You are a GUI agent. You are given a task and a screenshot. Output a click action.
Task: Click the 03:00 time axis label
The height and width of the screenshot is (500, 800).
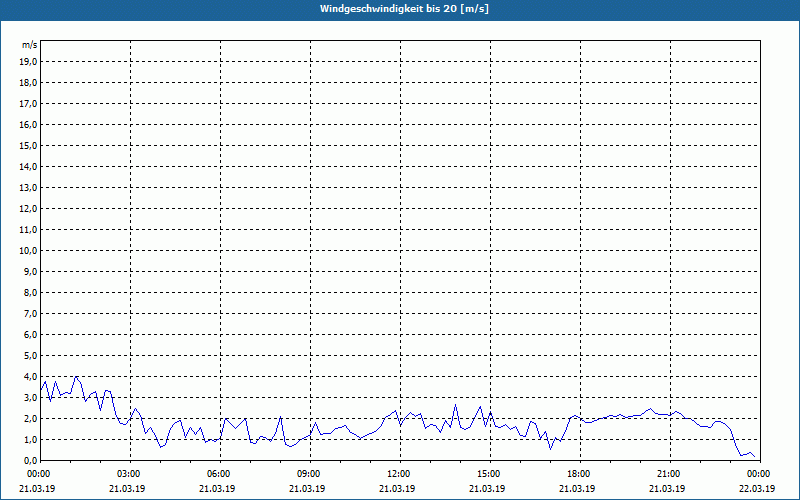point(131,474)
